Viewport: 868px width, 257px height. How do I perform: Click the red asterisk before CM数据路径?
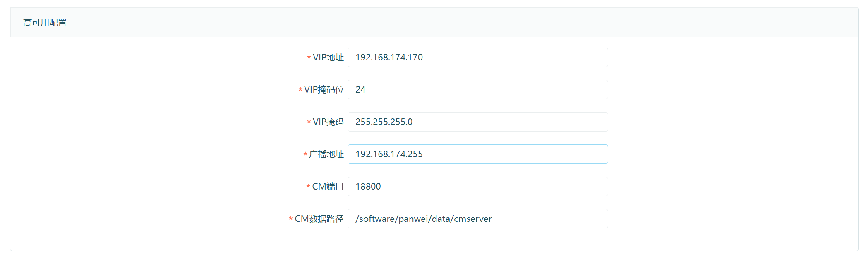pyautogui.click(x=290, y=219)
